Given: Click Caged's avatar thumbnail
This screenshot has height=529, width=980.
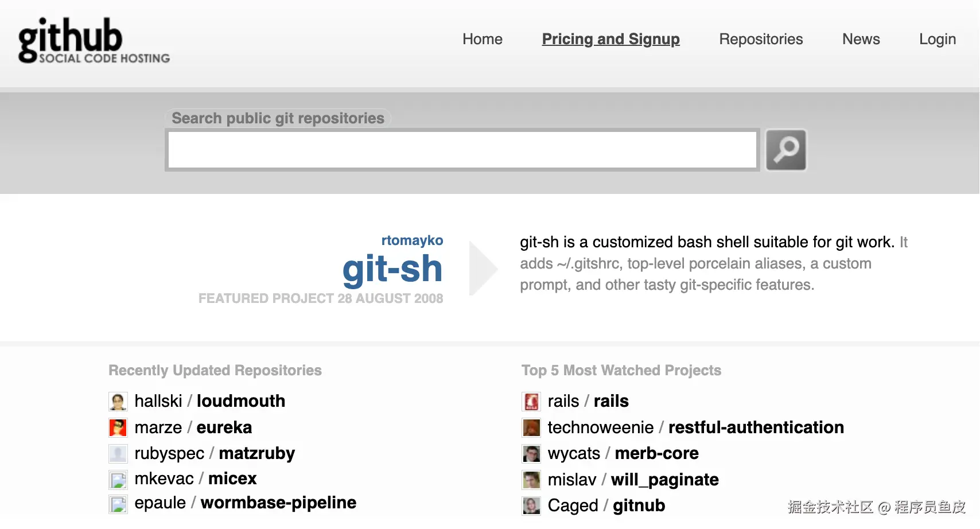Looking at the screenshot, I should (x=531, y=505).
